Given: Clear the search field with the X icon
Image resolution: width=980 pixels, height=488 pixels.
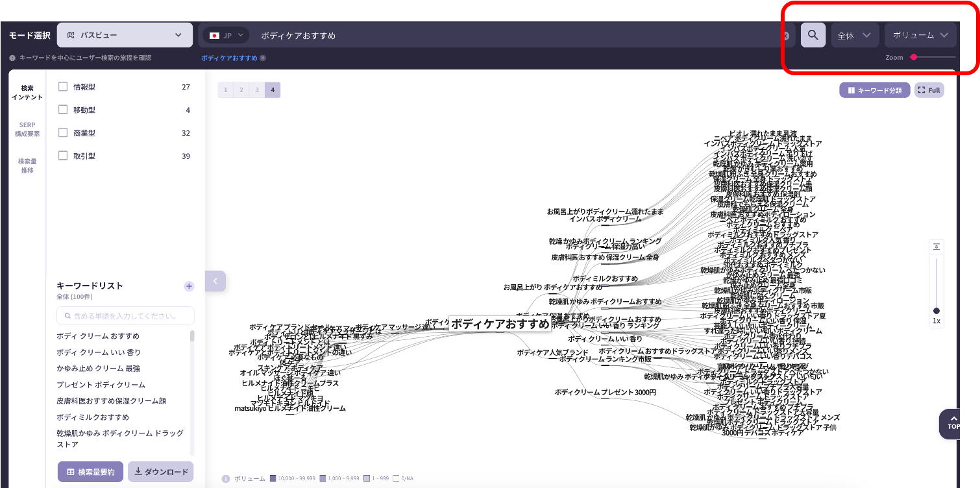Looking at the screenshot, I should pos(786,36).
